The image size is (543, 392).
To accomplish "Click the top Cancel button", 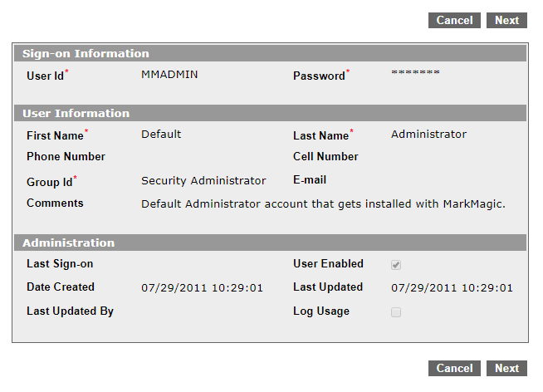I will pos(454,21).
